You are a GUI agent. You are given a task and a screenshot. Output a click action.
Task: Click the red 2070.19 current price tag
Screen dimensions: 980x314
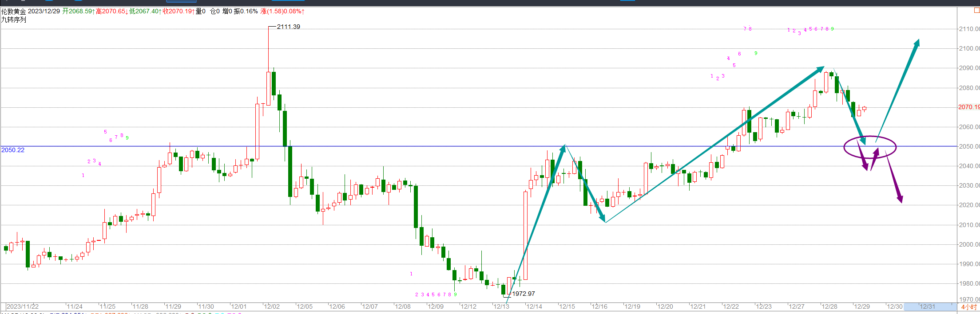[x=968, y=107]
